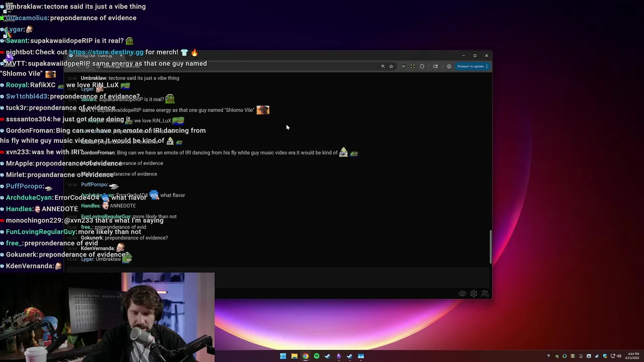Image resolution: width=644 pixels, height=362 pixels.
Task: Open the last blue app icon on taskbar
Action: point(361,356)
